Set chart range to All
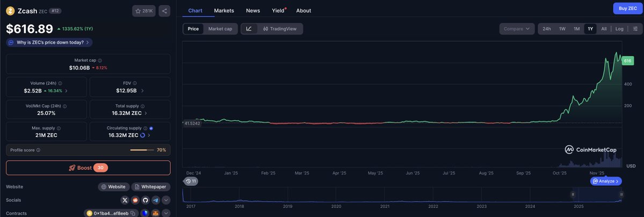 pos(604,29)
